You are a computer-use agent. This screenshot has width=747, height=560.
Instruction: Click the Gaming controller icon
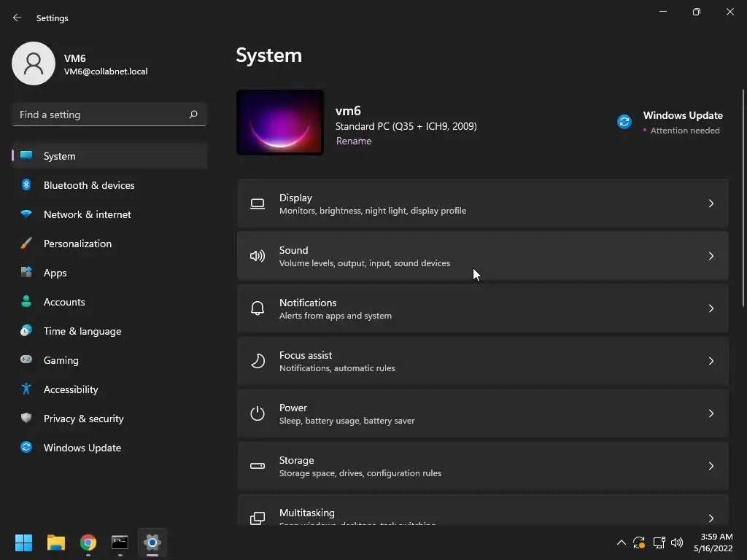26,359
